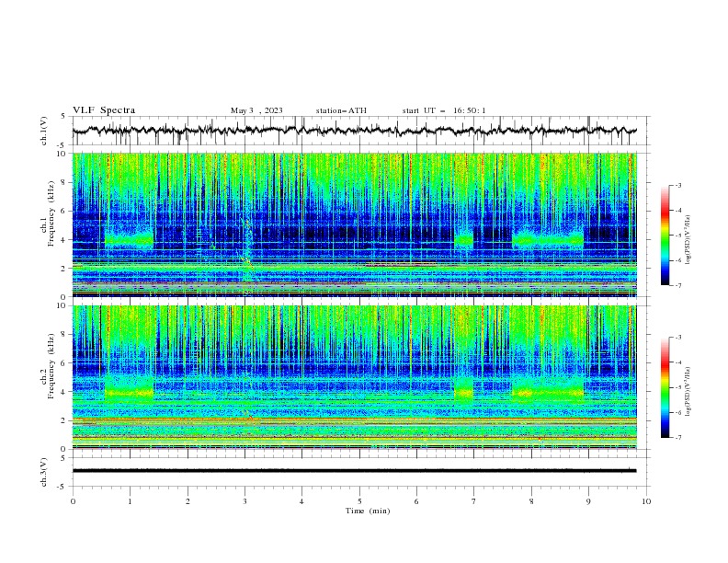This screenshot has width=728, height=563.
Task: Click the "-3" tick on upper color scale
Action: pos(678,185)
